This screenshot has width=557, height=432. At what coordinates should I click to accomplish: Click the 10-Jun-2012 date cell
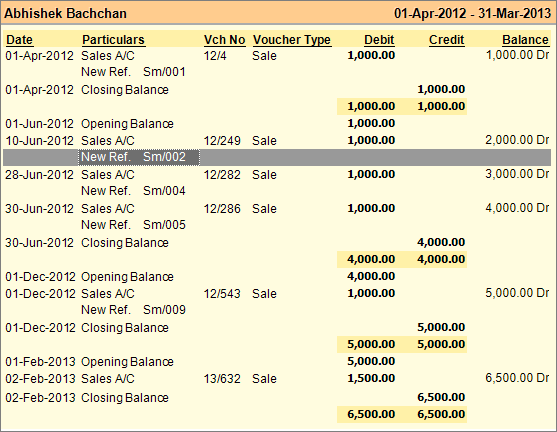tap(39, 141)
